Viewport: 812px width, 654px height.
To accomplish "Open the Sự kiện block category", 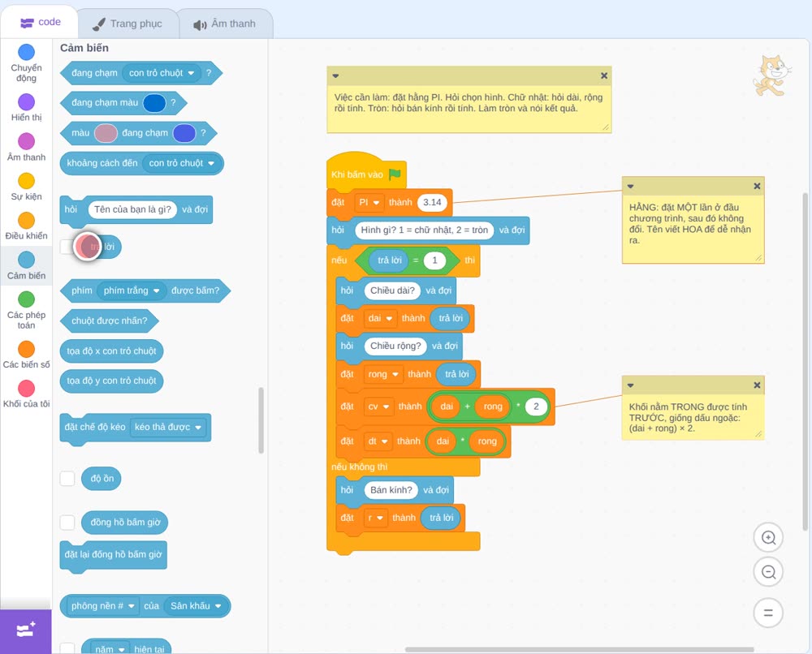I will 26,187.
